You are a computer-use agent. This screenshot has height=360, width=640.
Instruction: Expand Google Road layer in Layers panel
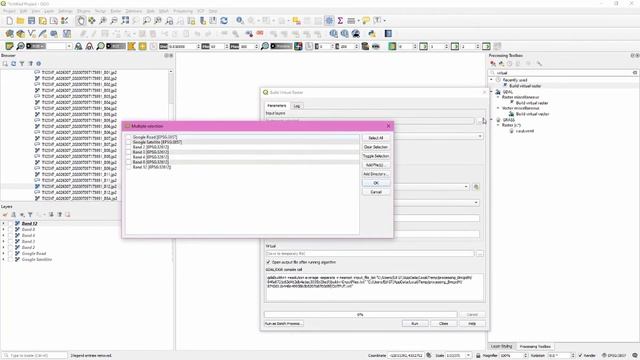click(4, 253)
